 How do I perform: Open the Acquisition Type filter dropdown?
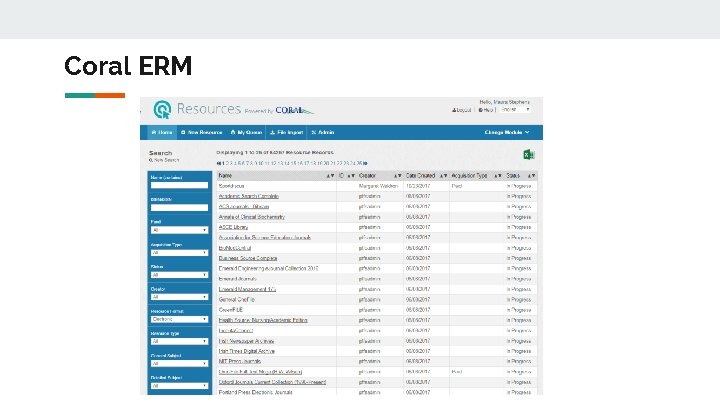click(180, 253)
